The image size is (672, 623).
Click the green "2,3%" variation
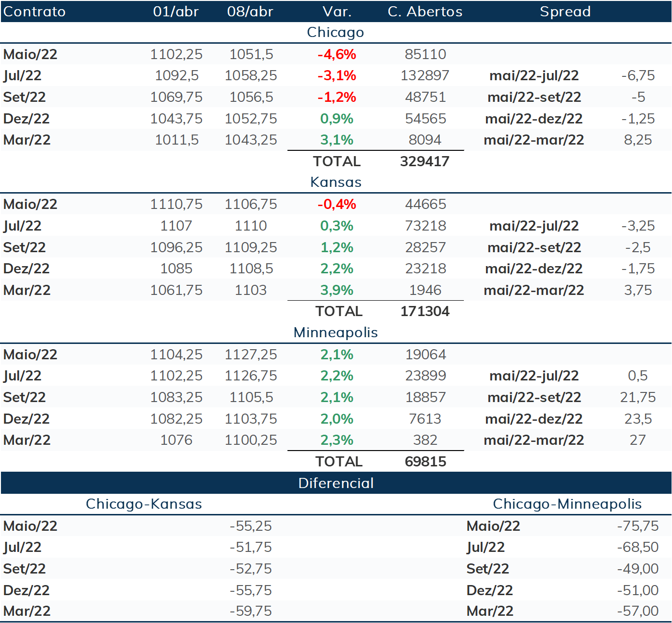click(337, 440)
